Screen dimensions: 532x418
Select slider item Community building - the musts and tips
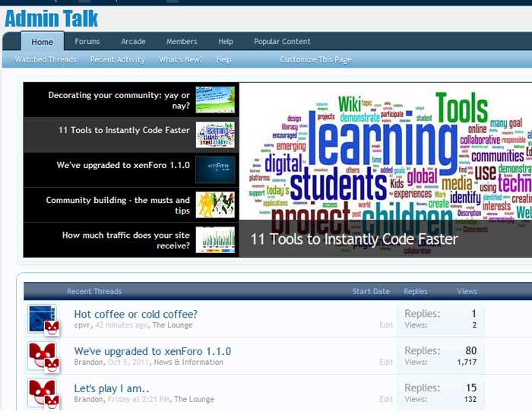pos(131,205)
